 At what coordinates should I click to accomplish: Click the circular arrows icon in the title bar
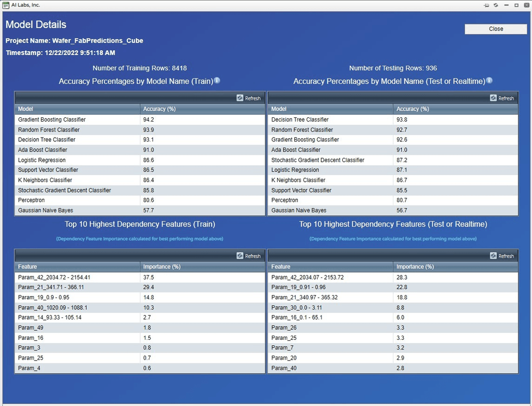click(496, 5)
